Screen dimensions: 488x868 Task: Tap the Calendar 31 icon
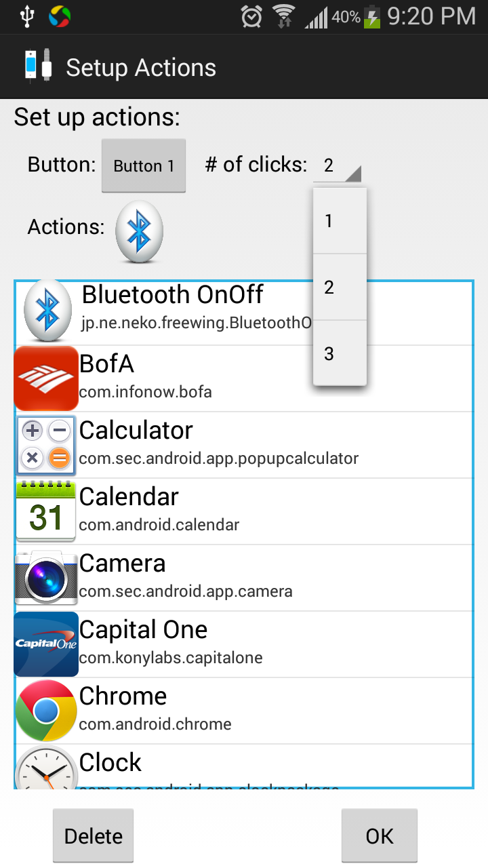click(x=46, y=511)
